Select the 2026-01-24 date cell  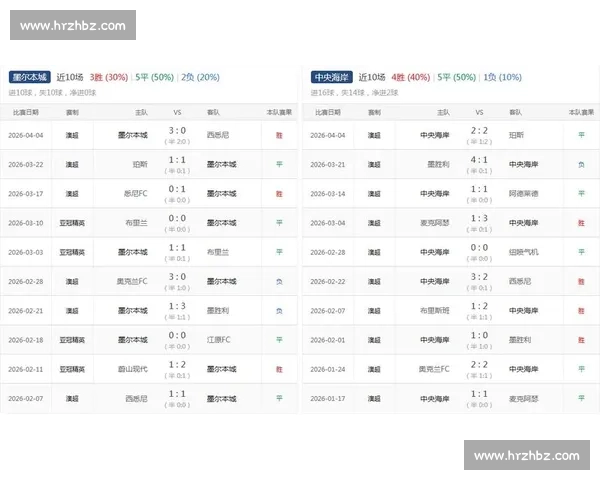[328, 369]
